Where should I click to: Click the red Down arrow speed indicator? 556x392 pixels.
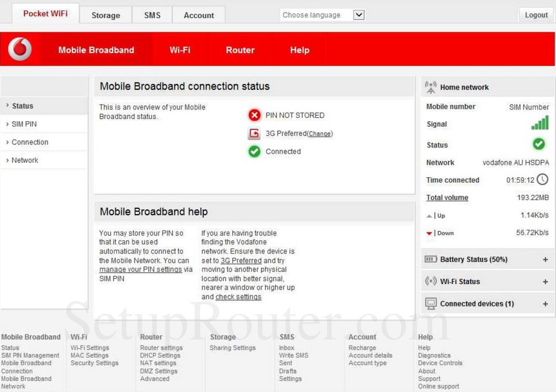click(x=430, y=233)
